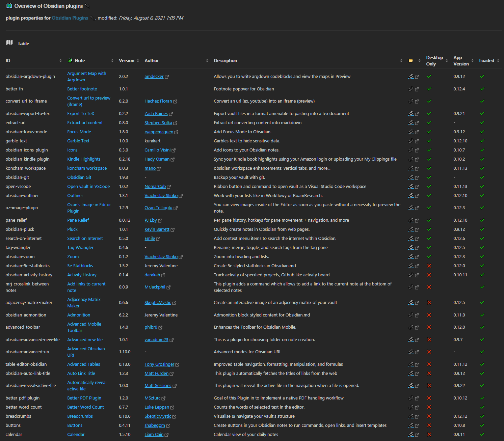Click external-link icon next to Zach Raines
Screen dimensions: 504x441
pyautogui.click(x=171, y=114)
